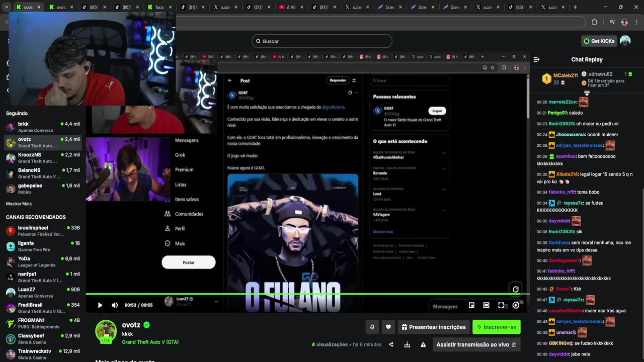Toggle the notification bell for ovotz
The width and height of the screenshot is (644, 362).
click(x=372, y=327)
